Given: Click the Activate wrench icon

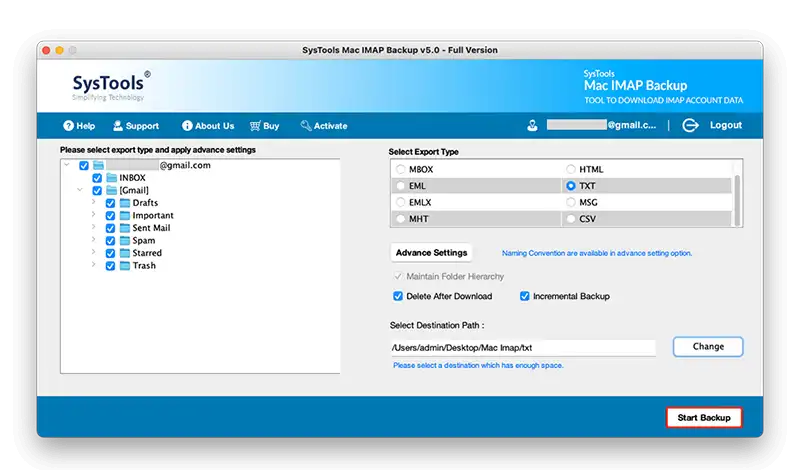Looking at the screenshot, I should [306, 126].
